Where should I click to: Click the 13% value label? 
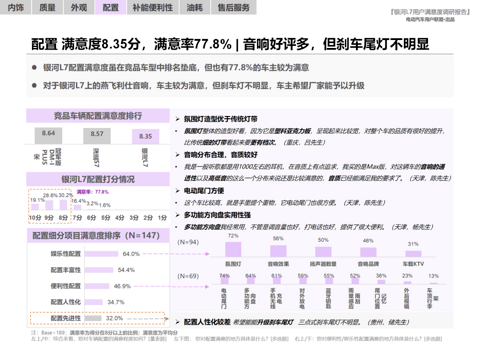click(433, 276)
